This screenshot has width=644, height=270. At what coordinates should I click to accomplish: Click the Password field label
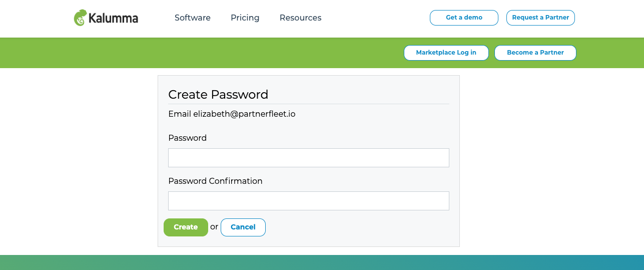click(x=188, y=138)
